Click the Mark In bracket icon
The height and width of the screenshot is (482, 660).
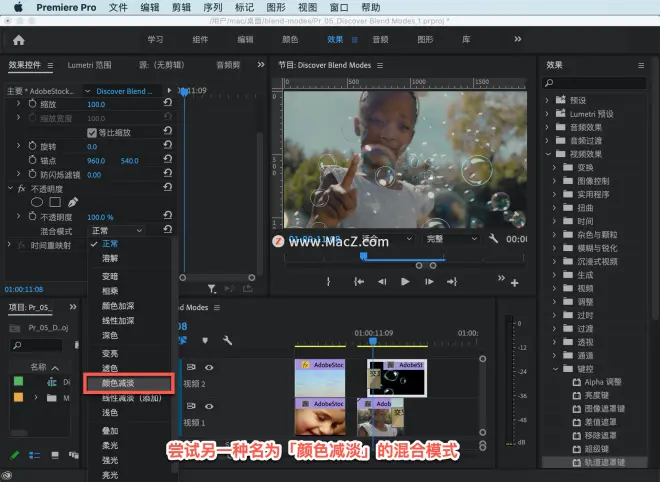pos(329,282)
